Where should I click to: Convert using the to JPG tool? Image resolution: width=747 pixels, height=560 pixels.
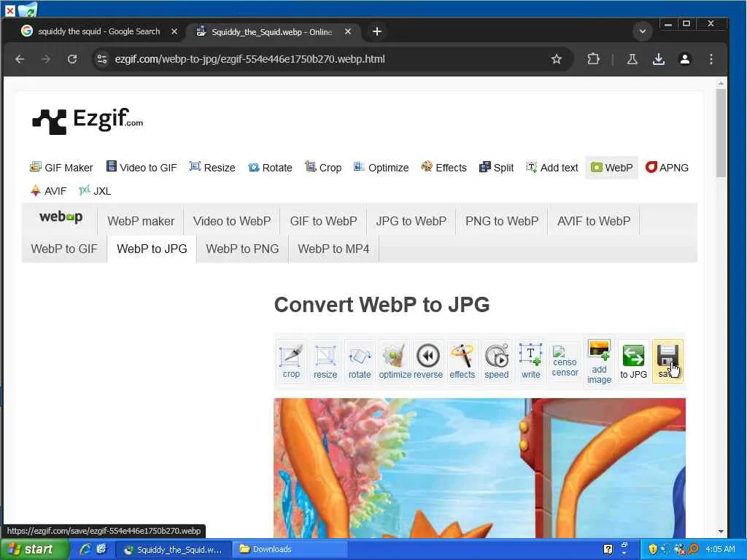click(x=634, y=360)
